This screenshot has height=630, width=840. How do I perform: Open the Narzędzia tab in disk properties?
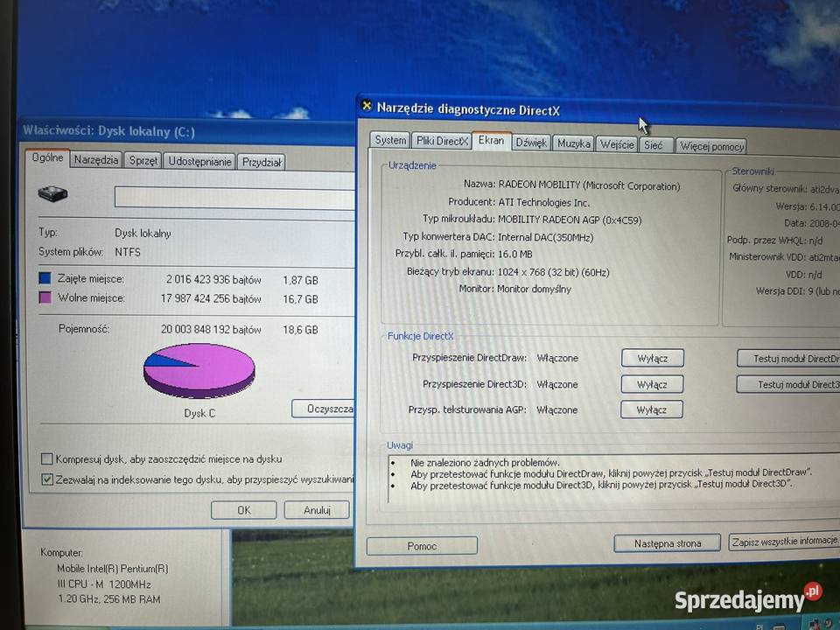coord(96,159)
